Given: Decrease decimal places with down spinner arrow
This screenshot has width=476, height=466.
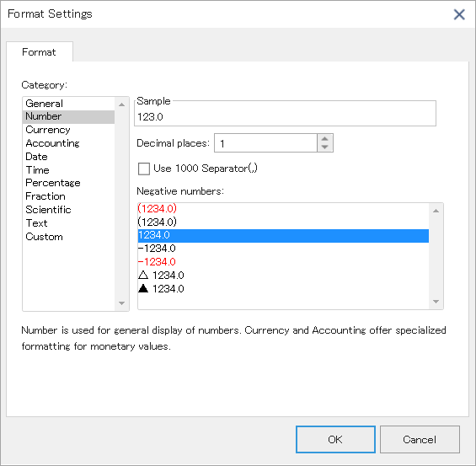Looking at the screenshot, I should pyautogui.click(x=325, y=147).
